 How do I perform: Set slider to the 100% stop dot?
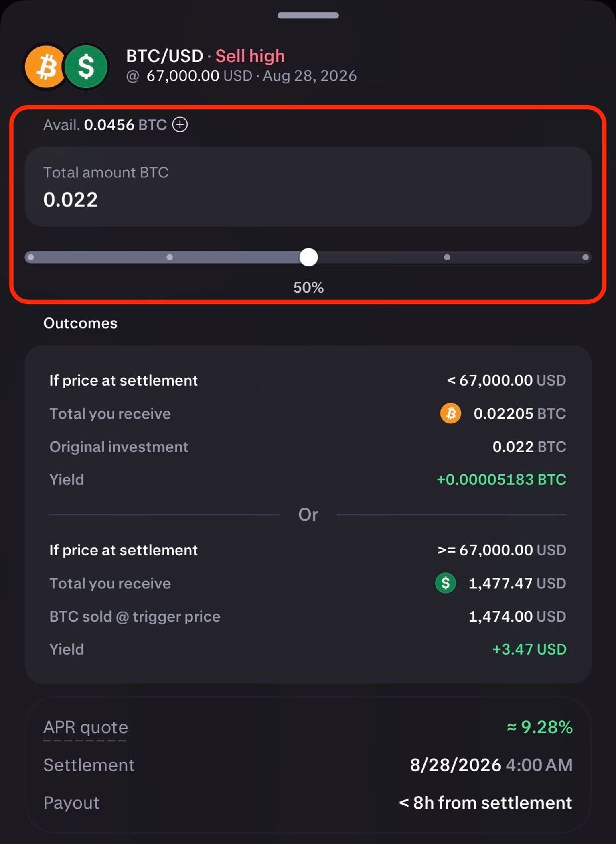coord(586,257)
